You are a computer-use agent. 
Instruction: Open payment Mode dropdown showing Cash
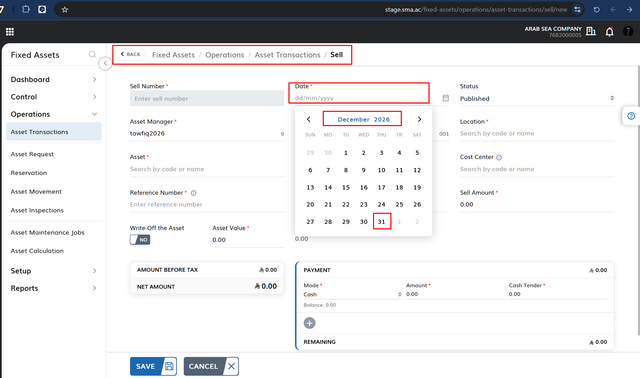[x=353, y=294]
